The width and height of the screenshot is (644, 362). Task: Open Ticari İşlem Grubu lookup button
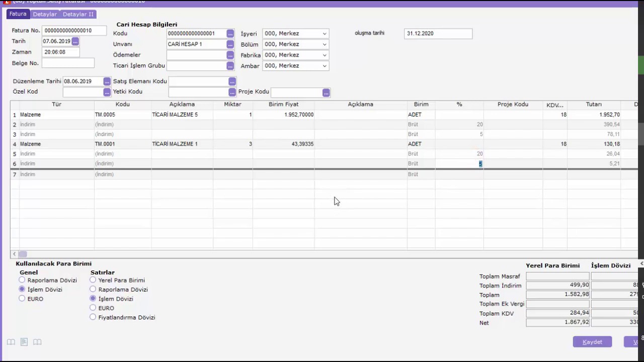[230, 66]
